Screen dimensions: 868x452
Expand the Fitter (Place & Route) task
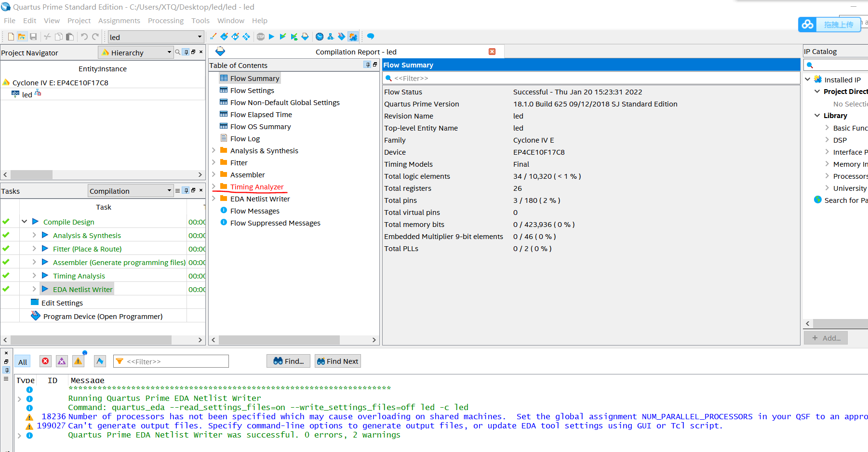coord(34,249)
